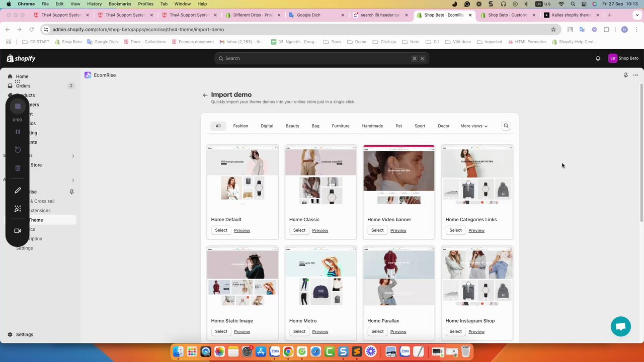Image resolution: width=644 pixels, height=362 pixels.
Task: Select the Home Default demo
Action: pyautogui.click(x=221, y=230)
